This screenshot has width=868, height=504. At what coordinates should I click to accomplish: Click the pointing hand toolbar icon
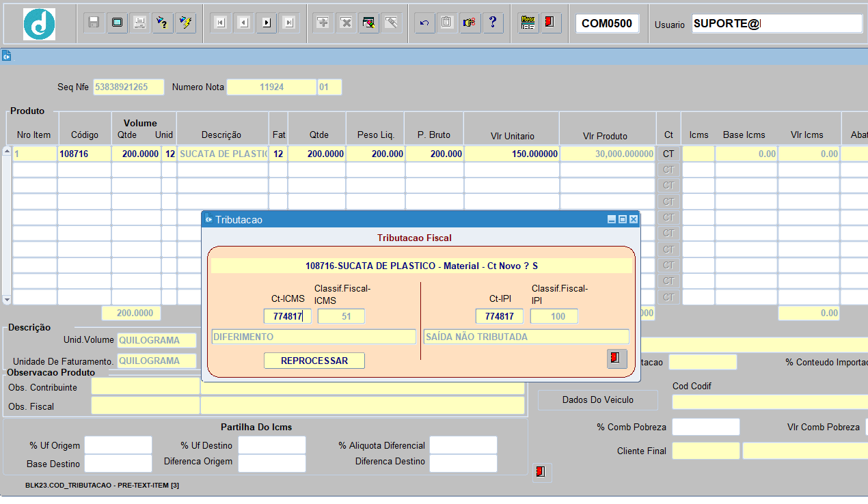point(470,23)
